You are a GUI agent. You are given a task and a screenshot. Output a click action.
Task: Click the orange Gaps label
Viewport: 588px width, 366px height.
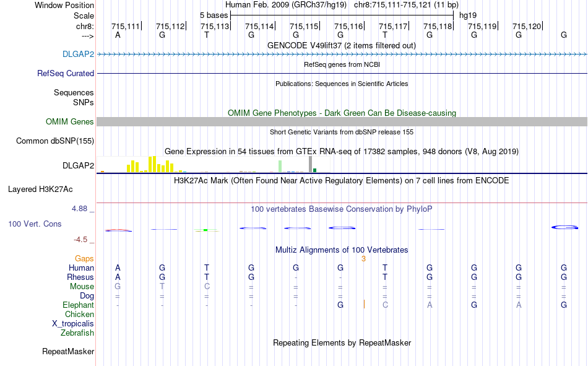[84, 258]
